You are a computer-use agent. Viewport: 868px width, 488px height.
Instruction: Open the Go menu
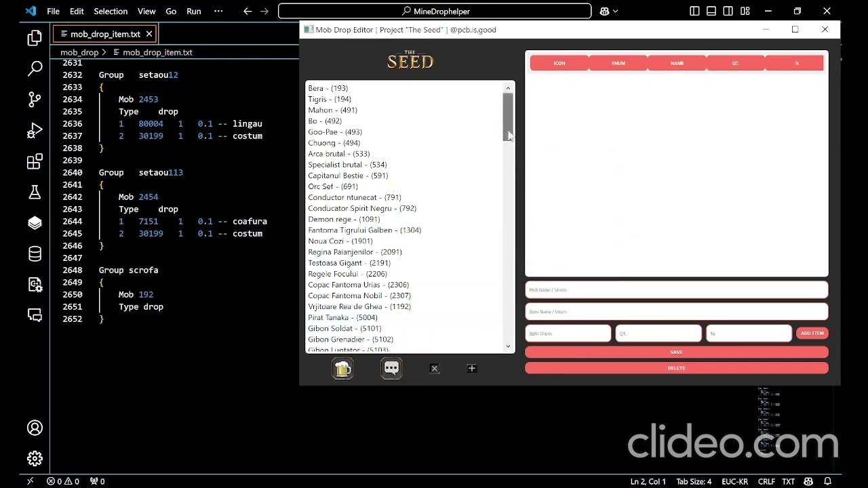pyautogui.click(x=171, y=11)
